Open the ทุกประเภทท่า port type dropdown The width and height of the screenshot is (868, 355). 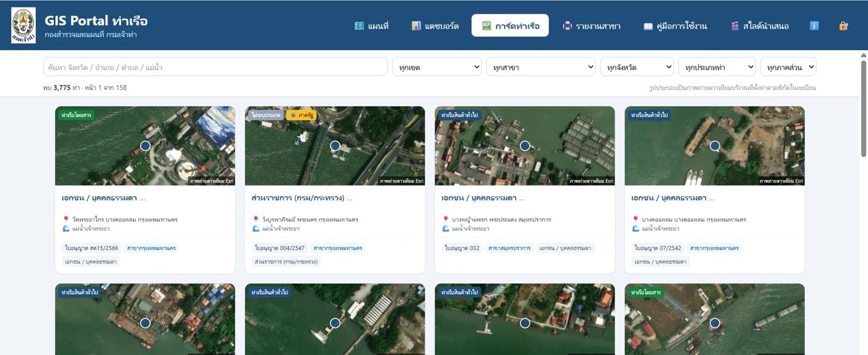pos(717,67)
